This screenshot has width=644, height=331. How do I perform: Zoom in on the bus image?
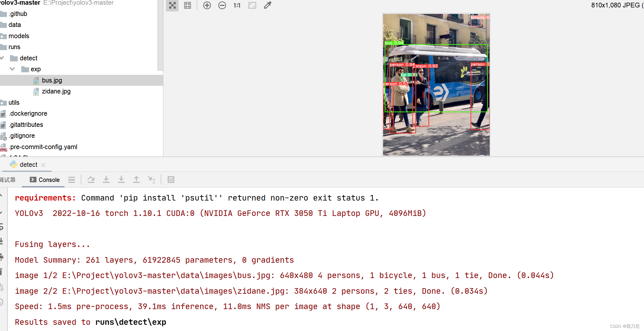pyautogui.click(x=207, y=5)
